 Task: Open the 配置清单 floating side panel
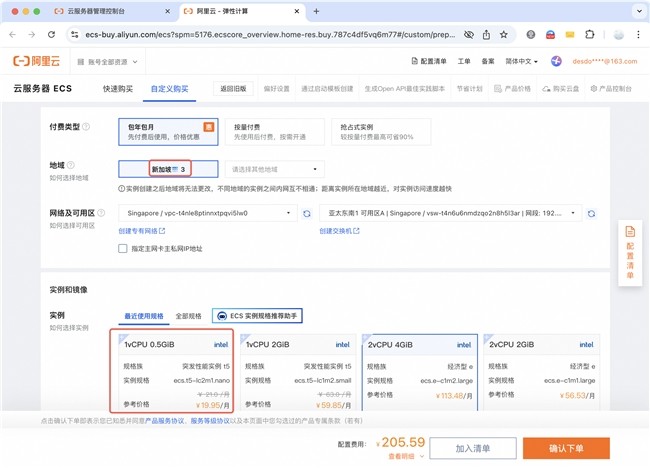pyautogui.click(x=629, y=252)
